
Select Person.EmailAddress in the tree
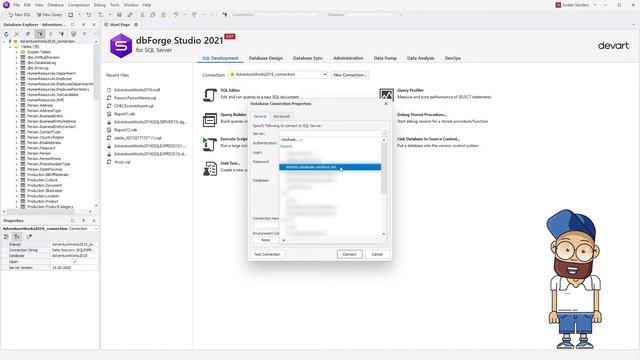pyautogui.click(x=44, y=143)
